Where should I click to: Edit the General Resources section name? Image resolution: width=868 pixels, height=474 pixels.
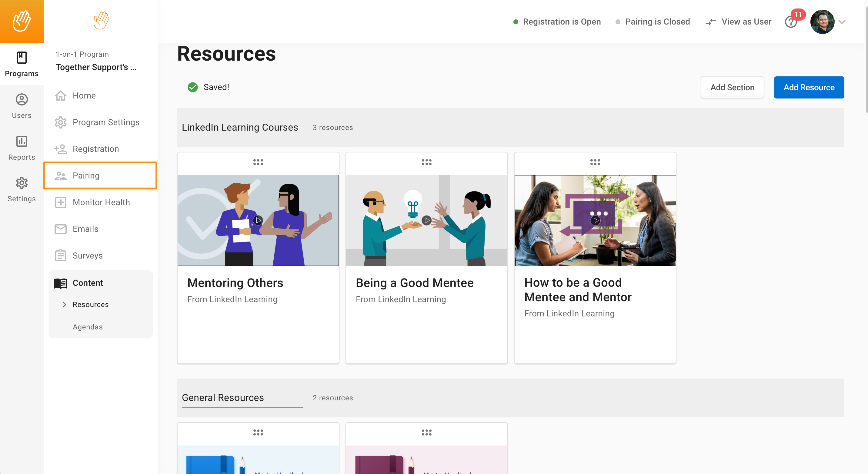pyautogui.click(x=242, y=398)
